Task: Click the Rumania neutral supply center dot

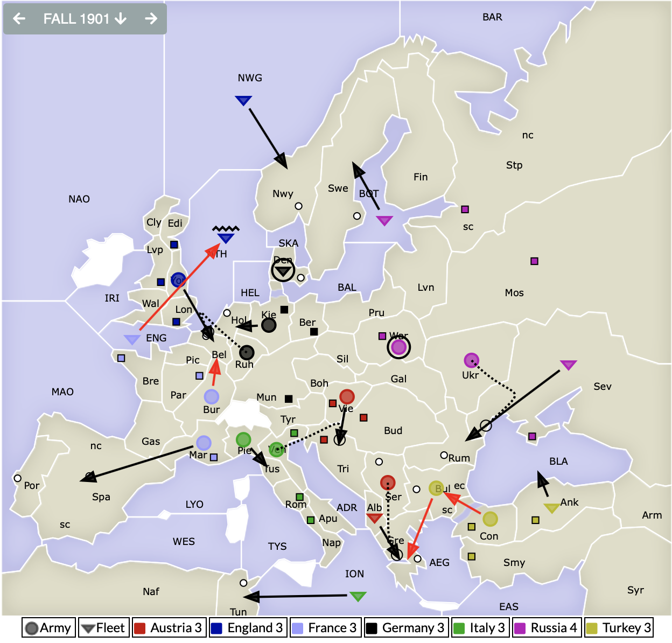Action: pos(444,455)
